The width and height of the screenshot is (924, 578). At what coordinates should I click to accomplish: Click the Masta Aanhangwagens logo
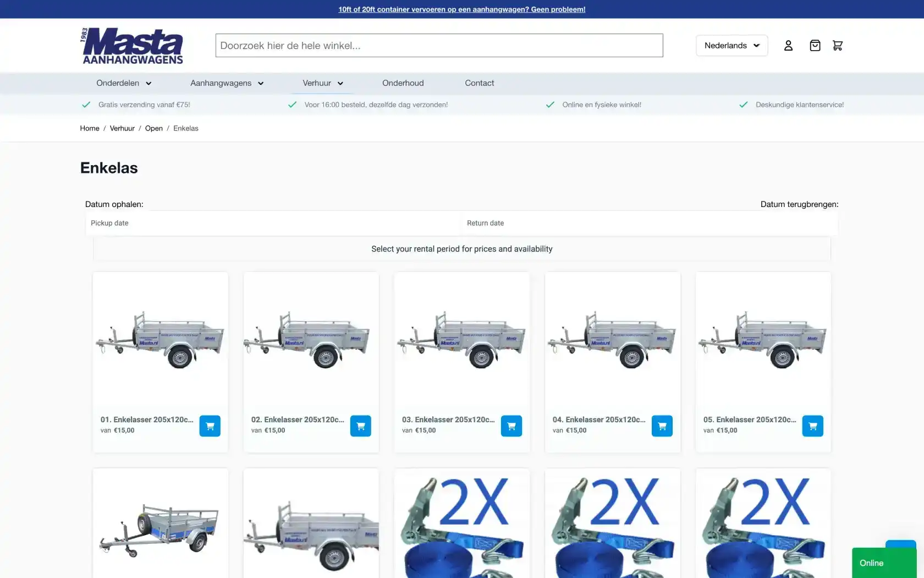[132, 46]
